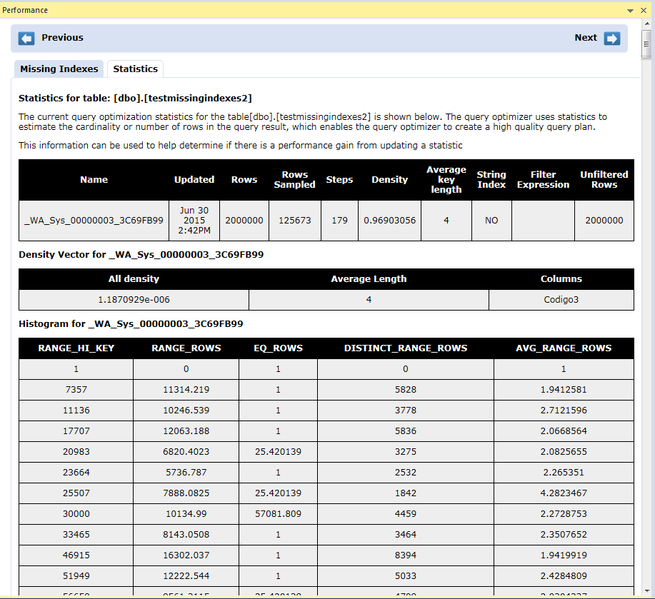Close the Performance panel
Image resolution: width=655 pixels, height=599 pixels.
(644, 10)
